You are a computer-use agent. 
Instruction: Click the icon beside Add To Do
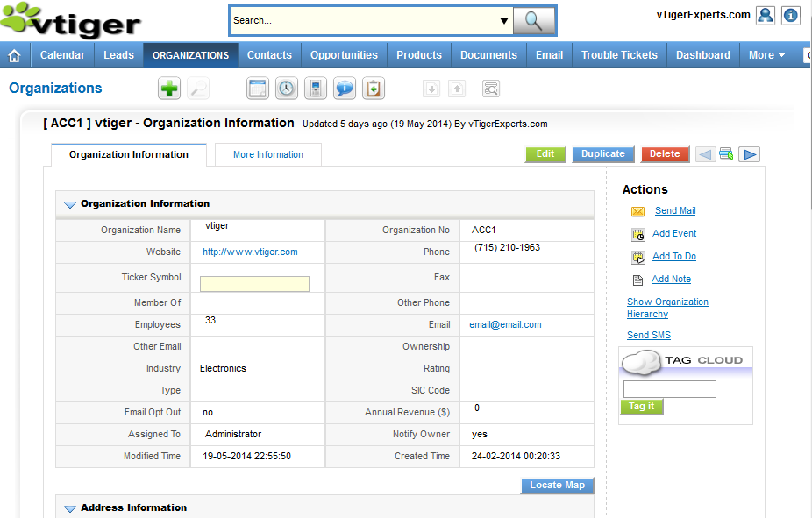(x=638, y=257)
